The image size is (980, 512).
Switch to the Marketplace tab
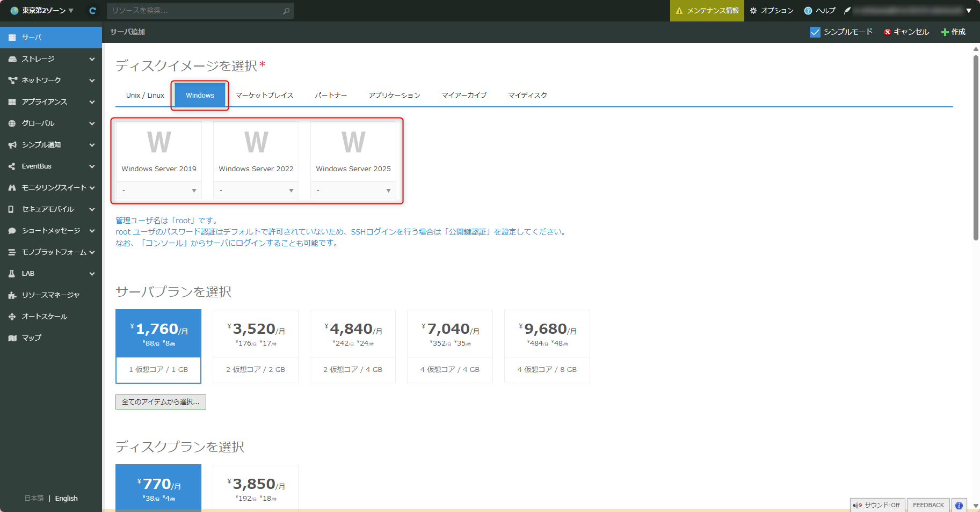[264, 96]
